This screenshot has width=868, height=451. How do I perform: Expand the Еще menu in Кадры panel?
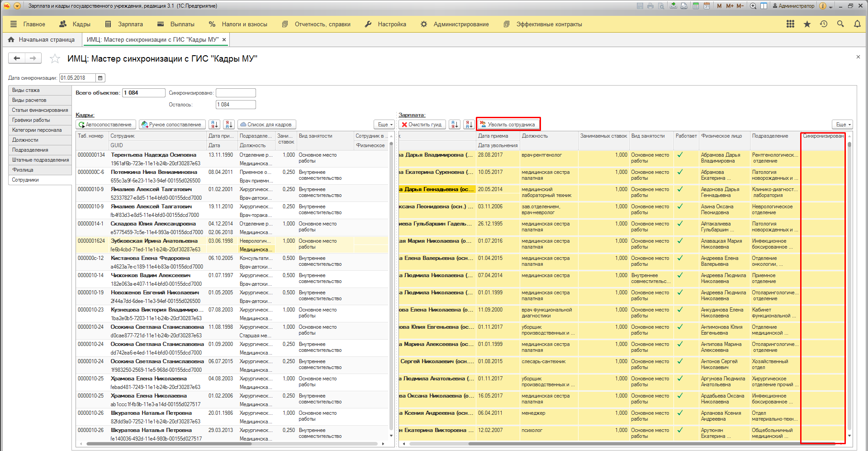385,125
